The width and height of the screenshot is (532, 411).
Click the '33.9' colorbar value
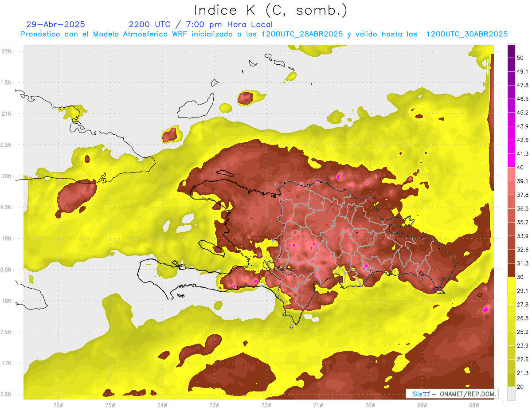coord(522,236)
